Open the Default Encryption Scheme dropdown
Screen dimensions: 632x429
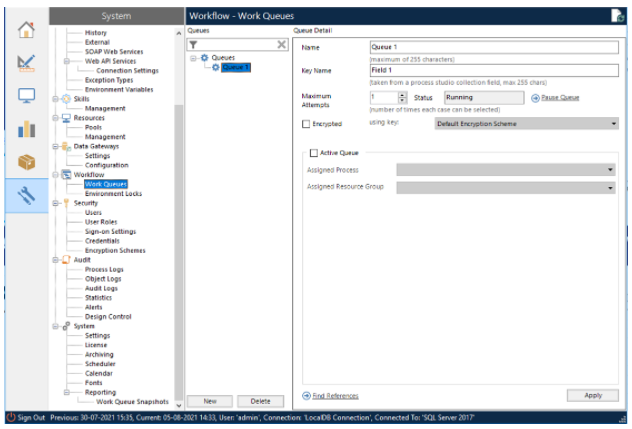(x=613, y=124)
